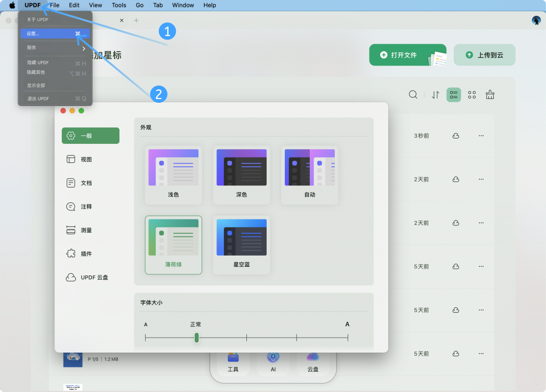Click the '字体大小' section heading

coord(151,303)
